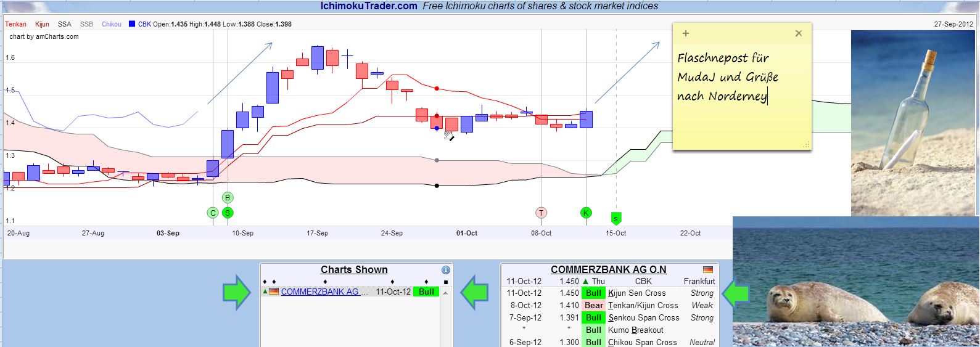Click the Bull badge for Kumo Breakout

pyautogui.click(x=594, y=330)
